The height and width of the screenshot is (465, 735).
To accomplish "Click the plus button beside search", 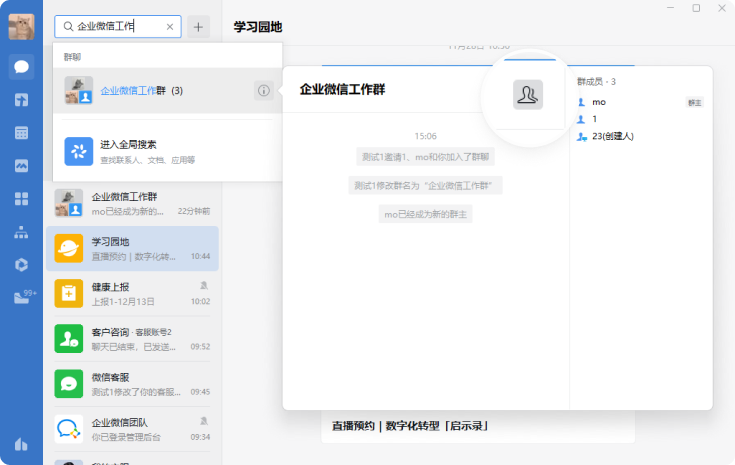I will tap(198, 27).
